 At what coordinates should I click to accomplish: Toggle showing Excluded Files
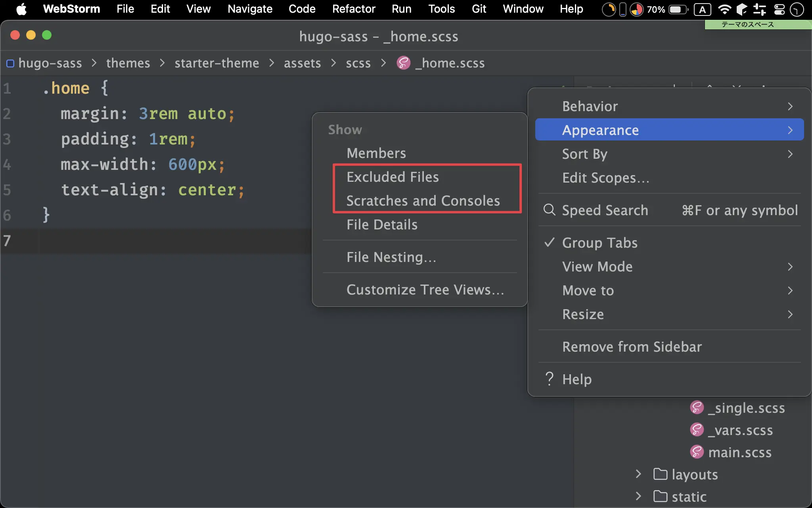pyautogui.click(x=393, y=177)
